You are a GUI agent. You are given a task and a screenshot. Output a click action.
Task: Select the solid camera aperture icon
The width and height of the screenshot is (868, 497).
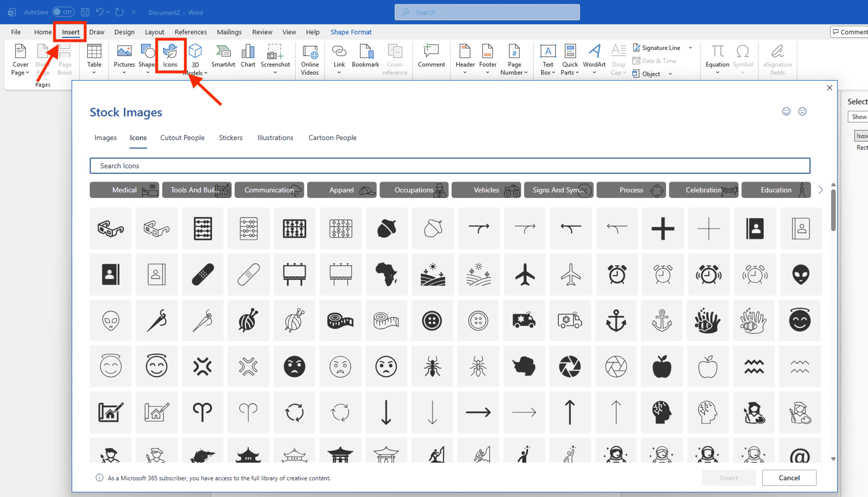tap(570, 366)
